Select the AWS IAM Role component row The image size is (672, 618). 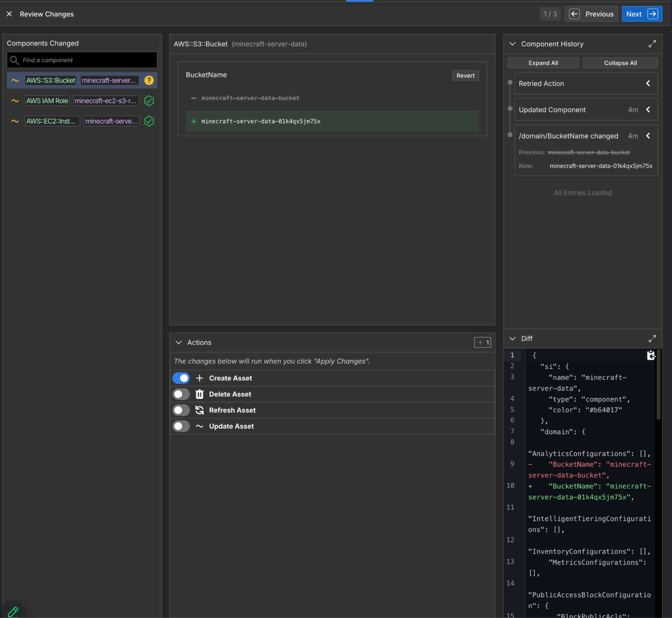pyautogui.click(x=82, y=101)
